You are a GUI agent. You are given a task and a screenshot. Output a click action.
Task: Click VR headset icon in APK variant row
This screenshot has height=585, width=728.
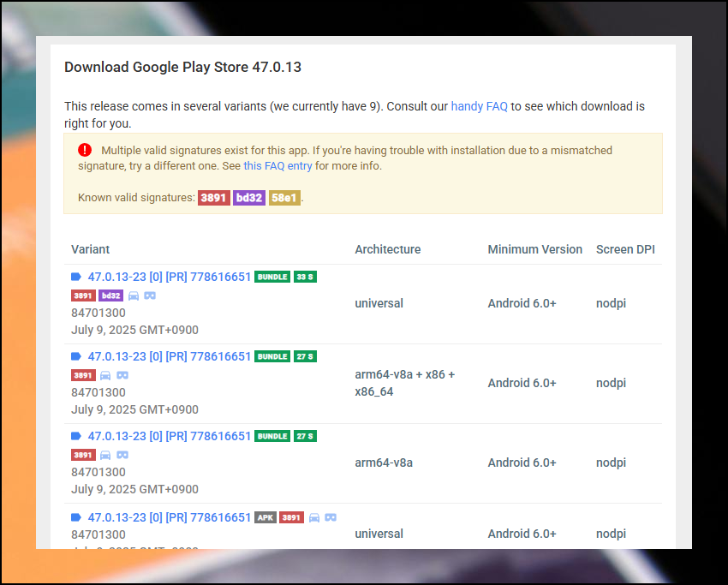[x=331, y=517]
